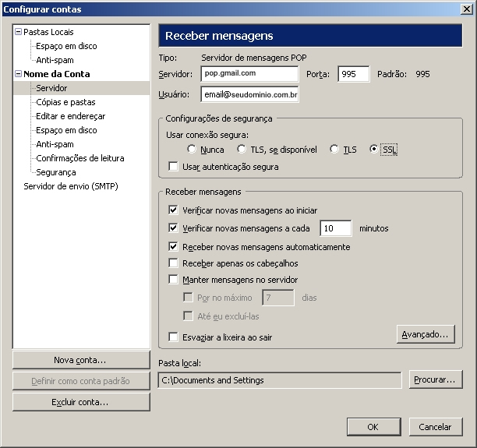Open Segurança account settings

click(x=56, y=172)
